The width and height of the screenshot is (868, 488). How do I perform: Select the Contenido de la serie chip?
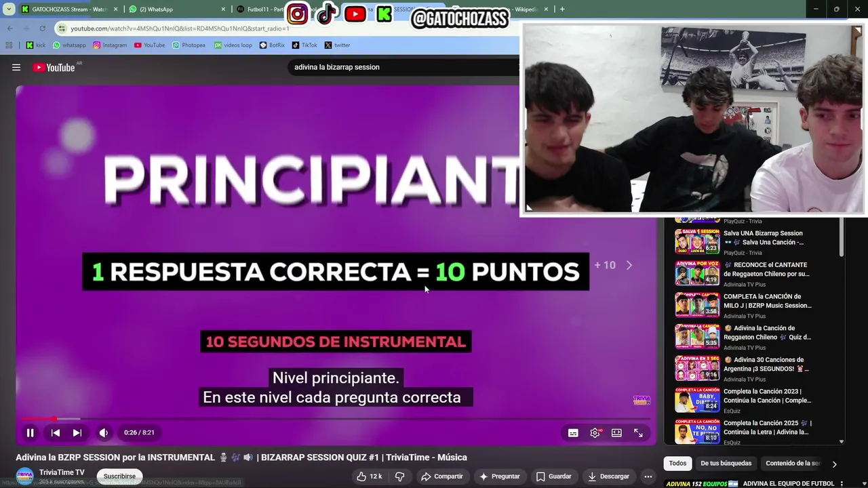pyautogui.click(x=793, y=464)
